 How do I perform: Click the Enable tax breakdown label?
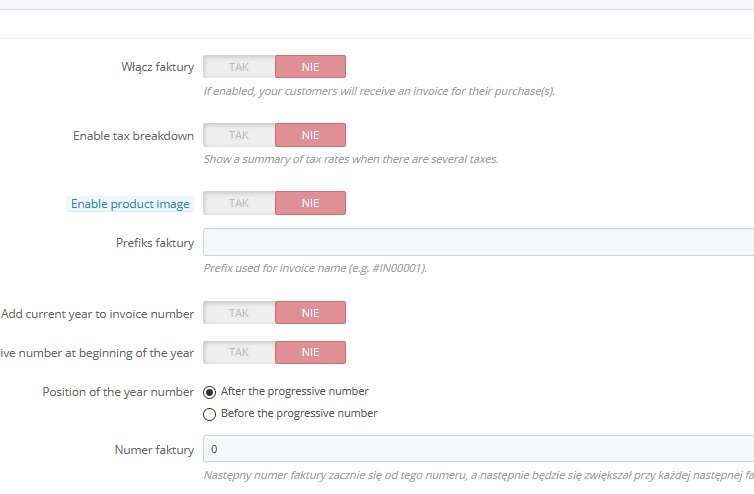[133, 135]
